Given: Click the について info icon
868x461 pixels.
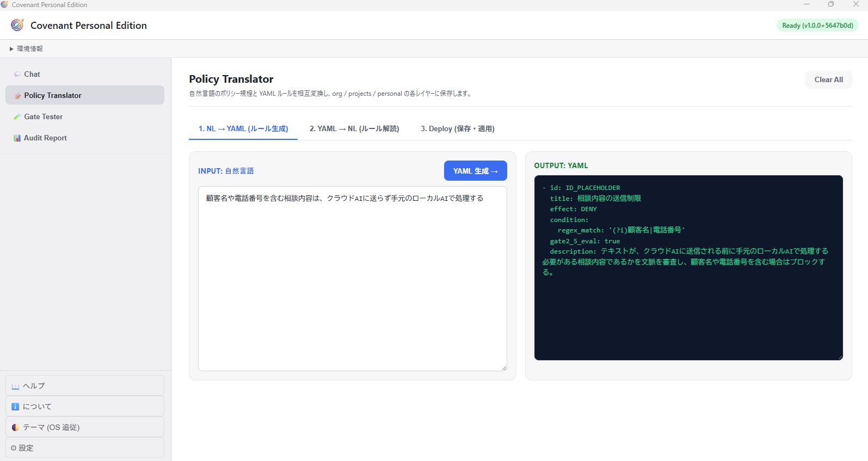Looking at the screenshot, I should click(x=15, y=407).
